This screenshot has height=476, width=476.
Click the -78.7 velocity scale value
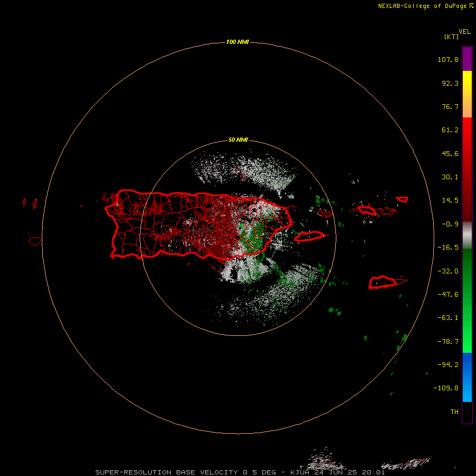click(x=448, y=342)
